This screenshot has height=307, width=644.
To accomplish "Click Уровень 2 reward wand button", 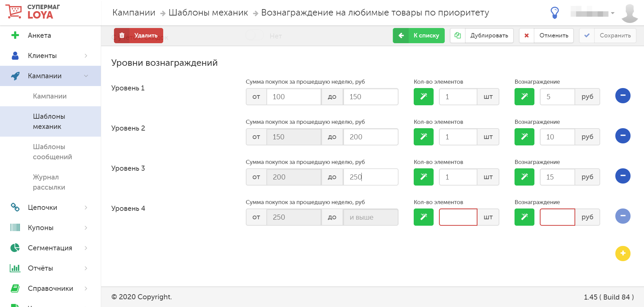I will click(524, 137).
